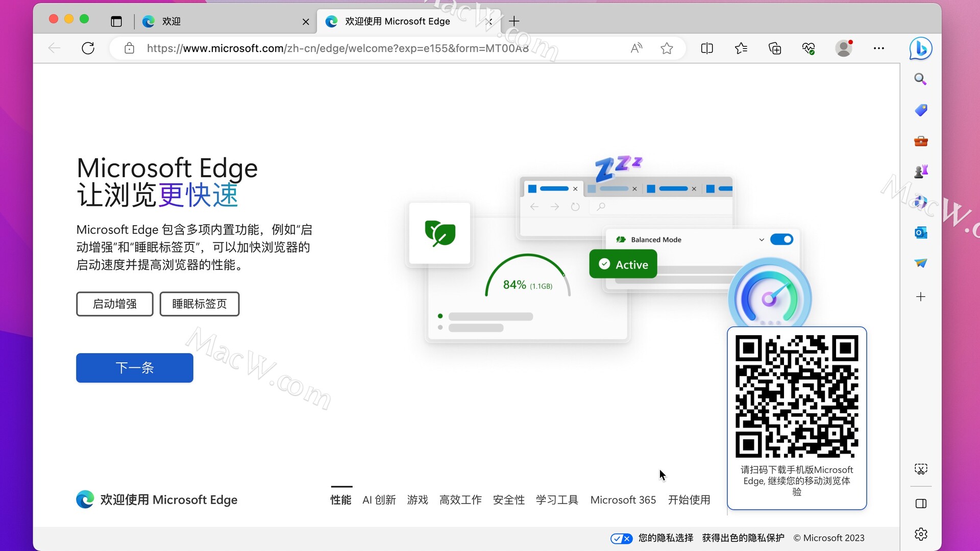Open the Favorites list
The height and width of the screenshot is (551, 980).
(x=741, y=48)
